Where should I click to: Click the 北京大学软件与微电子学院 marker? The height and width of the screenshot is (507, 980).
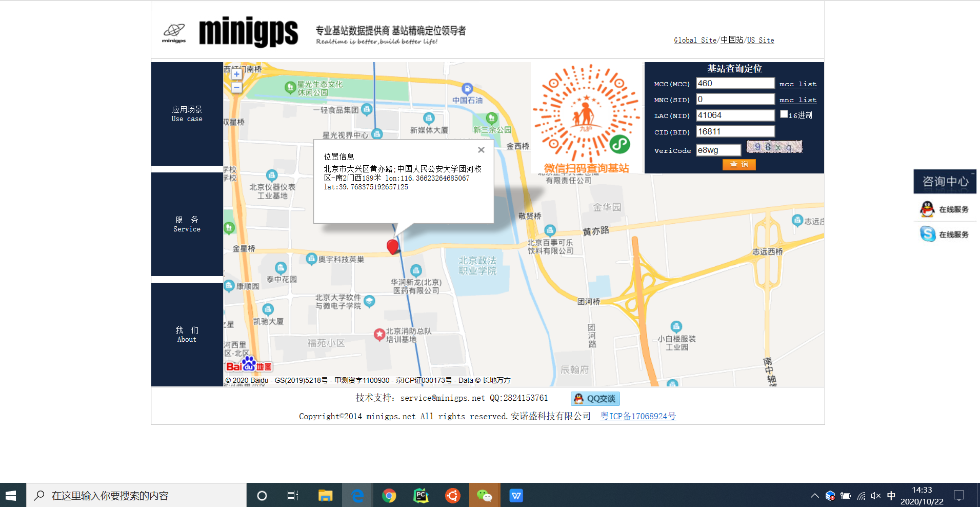369,301
